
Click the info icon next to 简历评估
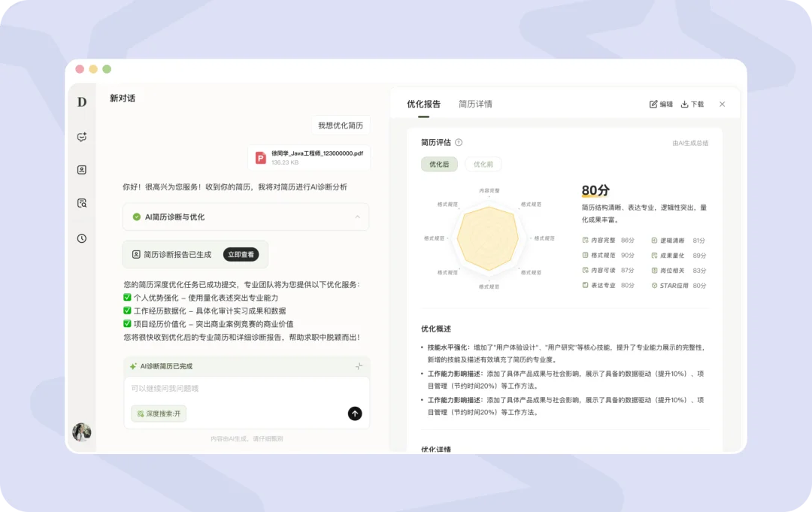click(458, 142)
